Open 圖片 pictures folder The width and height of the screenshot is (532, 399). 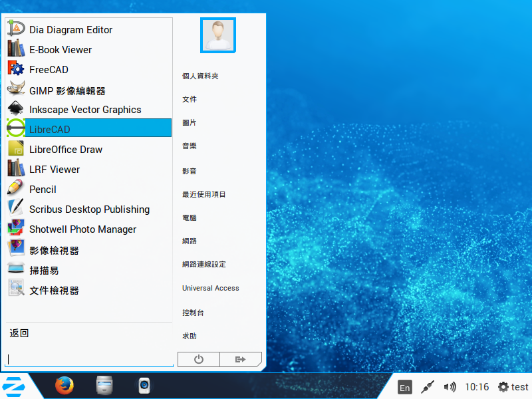click(x=190, y=123)
